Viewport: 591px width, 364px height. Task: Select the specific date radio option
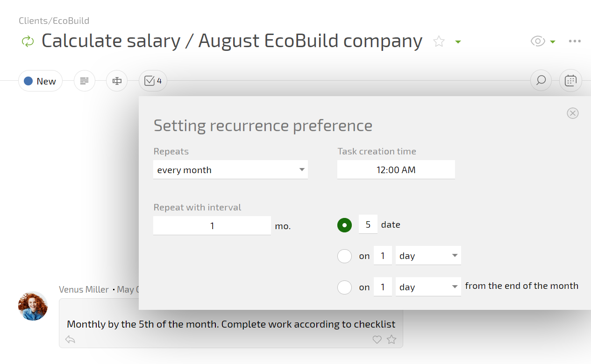[x=345, y=225]
